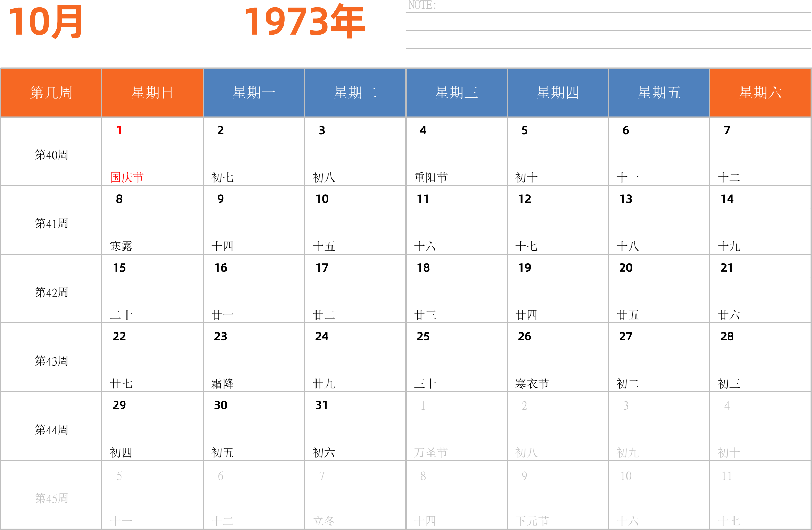Select date 26 in October
The height and width of the screenshot is (530, 812).
[x=525, y=336]
